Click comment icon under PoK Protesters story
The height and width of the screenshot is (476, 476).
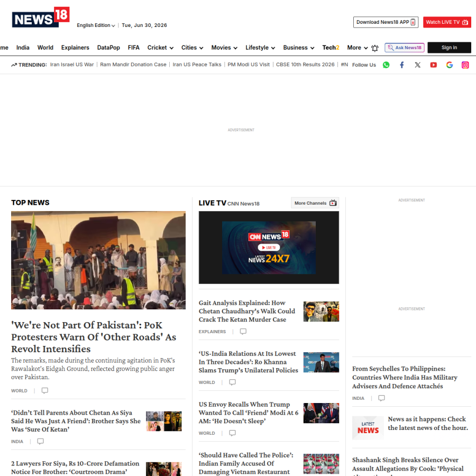[x=45, y=390]
